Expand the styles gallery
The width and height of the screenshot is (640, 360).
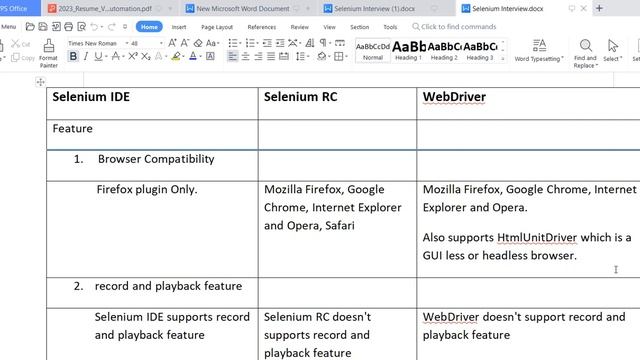pos(503,59)
